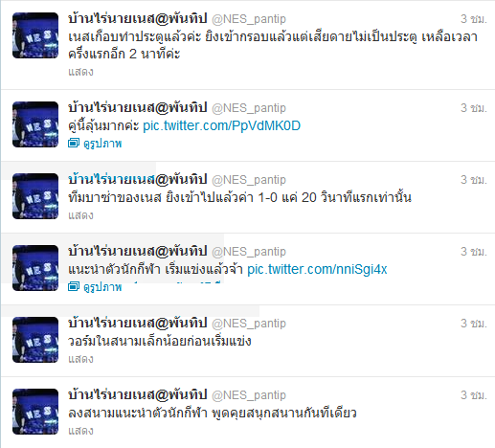Screen dimensions: 495x448
Task: Expand the 1-0 score tweet with แสดง
Action: coord(80,215)
